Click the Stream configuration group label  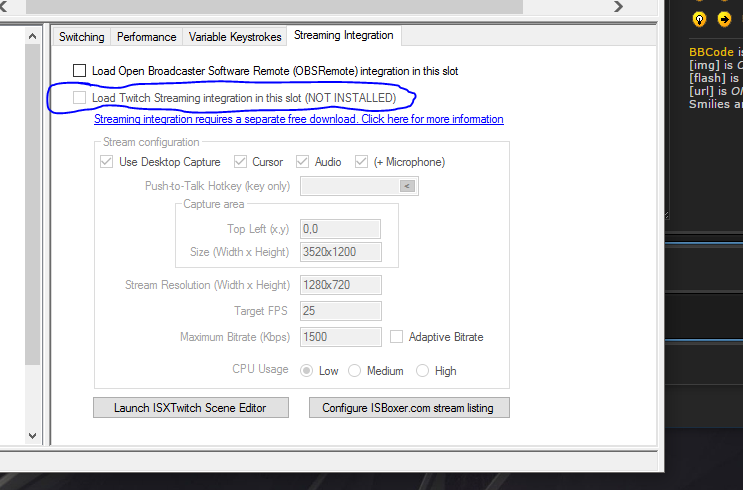(151, 142)
